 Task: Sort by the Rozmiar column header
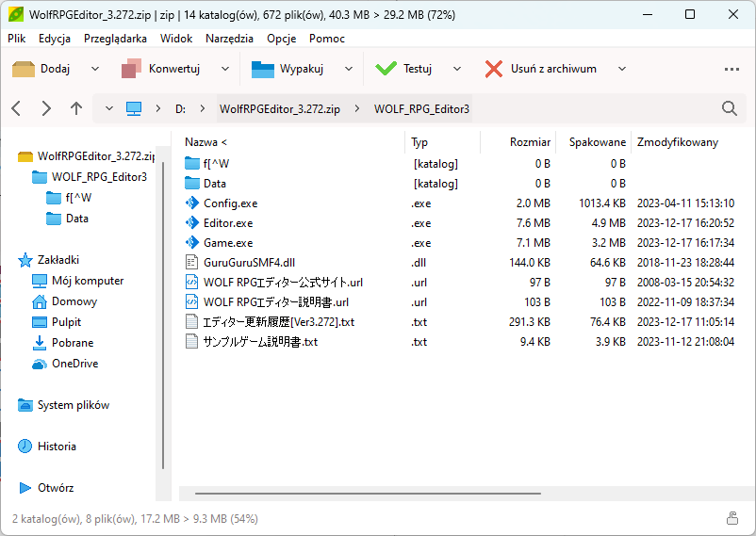point(518,142)
